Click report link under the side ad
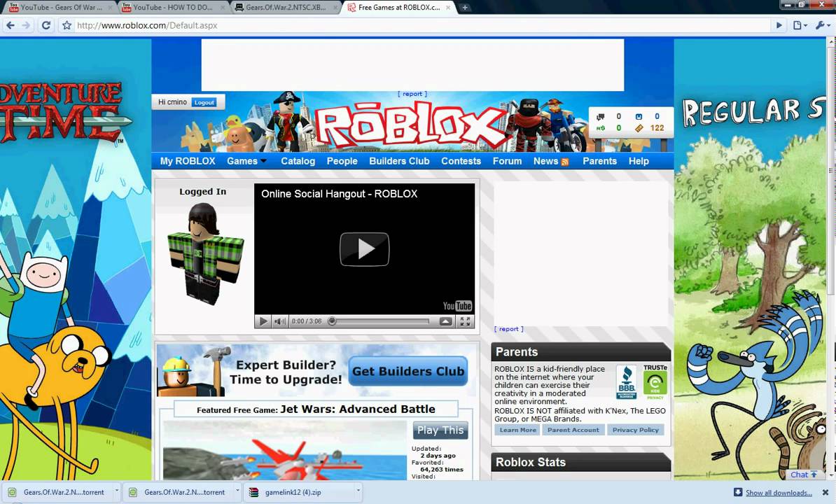The image size is (836, 504). tap(508, 329)
